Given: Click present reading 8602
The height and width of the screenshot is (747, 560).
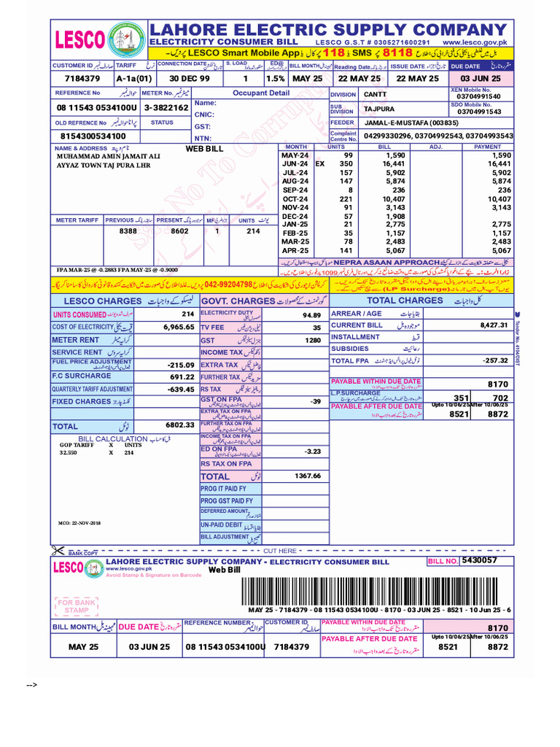Looking at the screenshot, I should point(179,231).
